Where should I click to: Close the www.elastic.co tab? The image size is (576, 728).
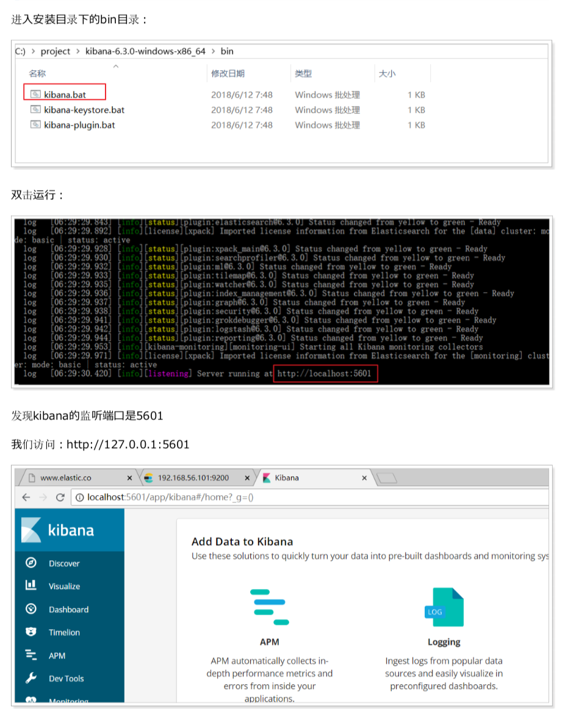[x=129, y=478]
